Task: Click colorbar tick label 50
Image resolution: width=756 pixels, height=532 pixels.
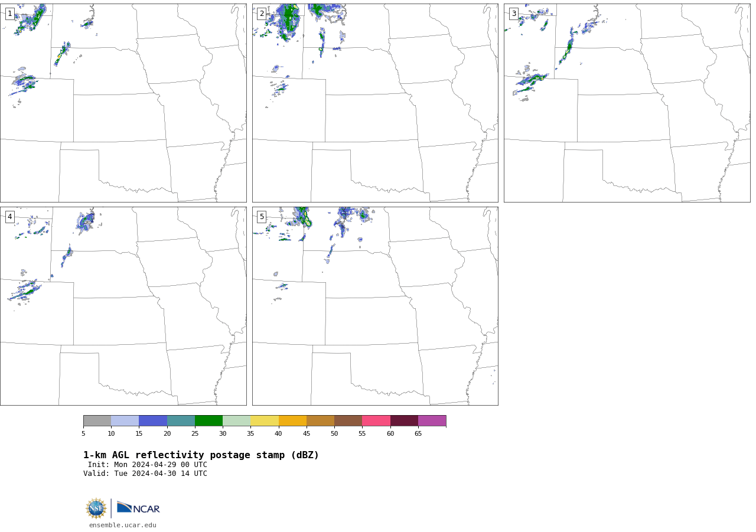Action: click(334, 434)
